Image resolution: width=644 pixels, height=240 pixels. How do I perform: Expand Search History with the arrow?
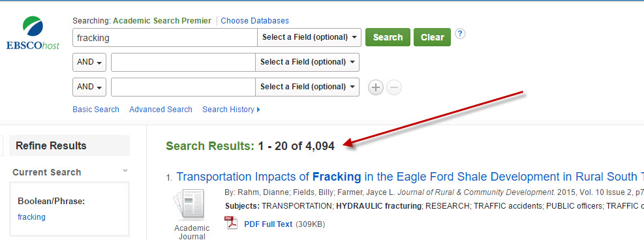pos(258,110)
